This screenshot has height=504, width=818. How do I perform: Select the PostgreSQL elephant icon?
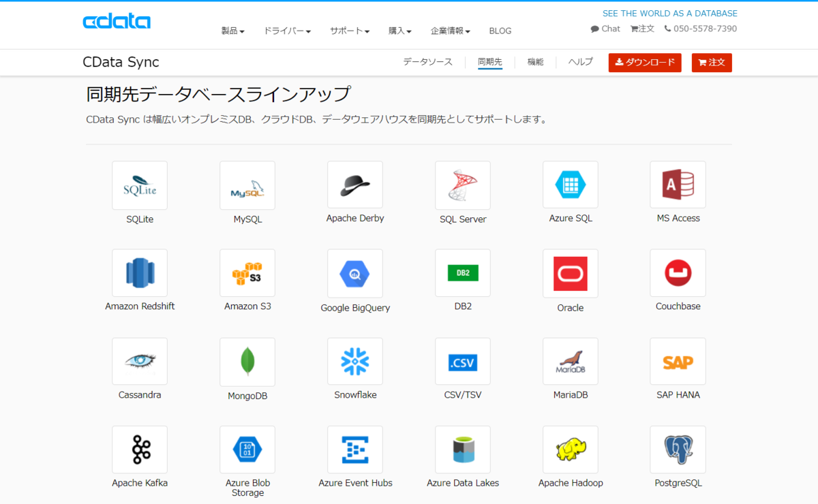tap(678, 450)
